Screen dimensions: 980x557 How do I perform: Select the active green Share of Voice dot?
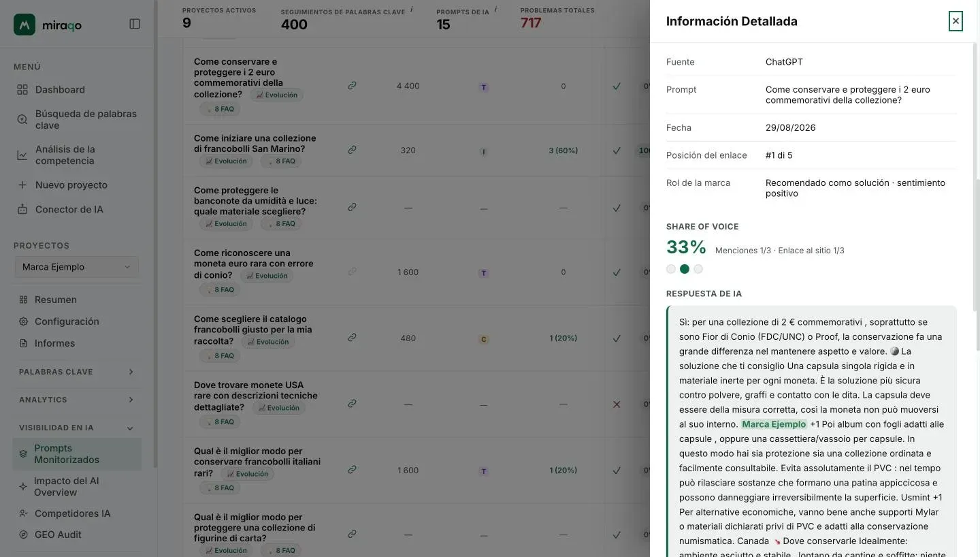pyautogui.click(x=685, y=269)
